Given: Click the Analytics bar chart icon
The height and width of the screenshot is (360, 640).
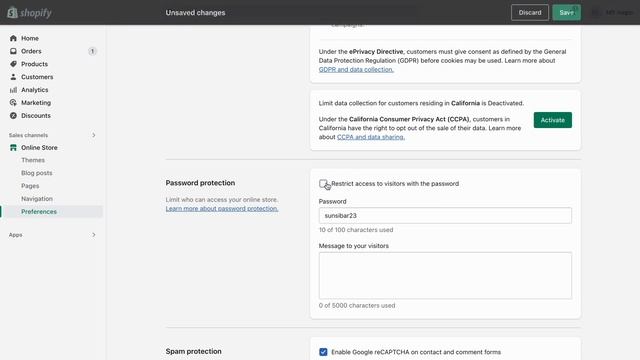Looking at the screenshot, I should 13,90.
